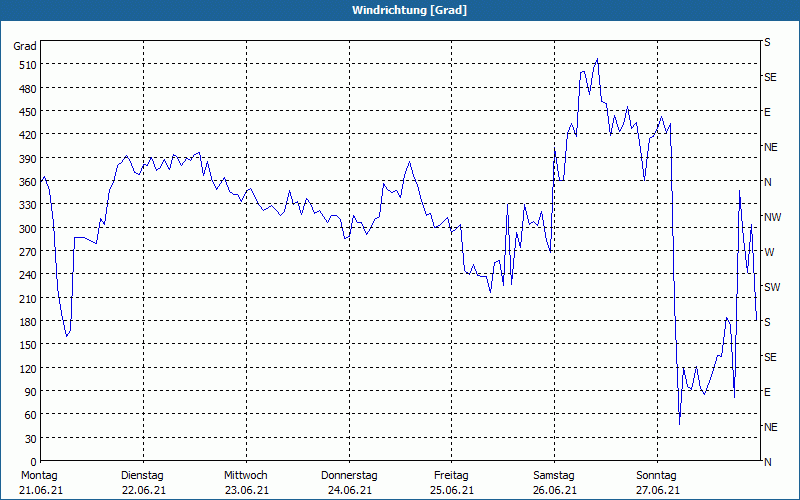
Task: Click the date "21.06.21"
Action: pos(41,490)
